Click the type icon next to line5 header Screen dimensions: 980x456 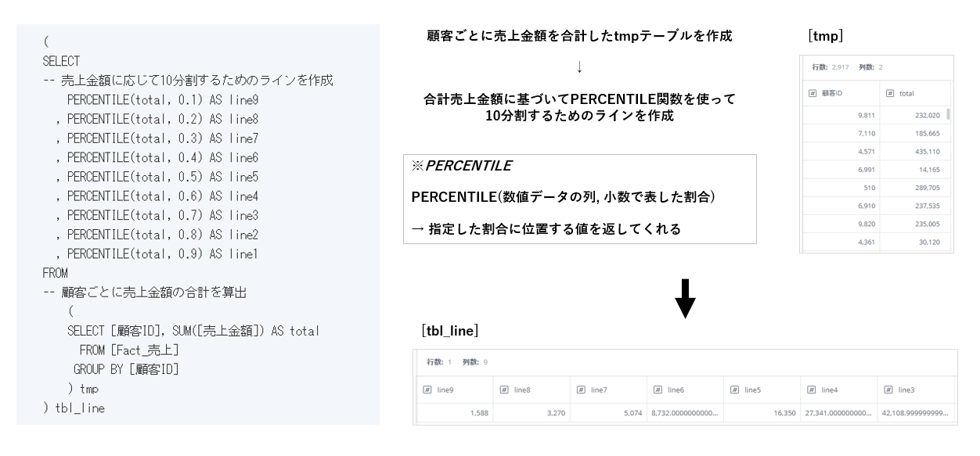click(734, 390)
